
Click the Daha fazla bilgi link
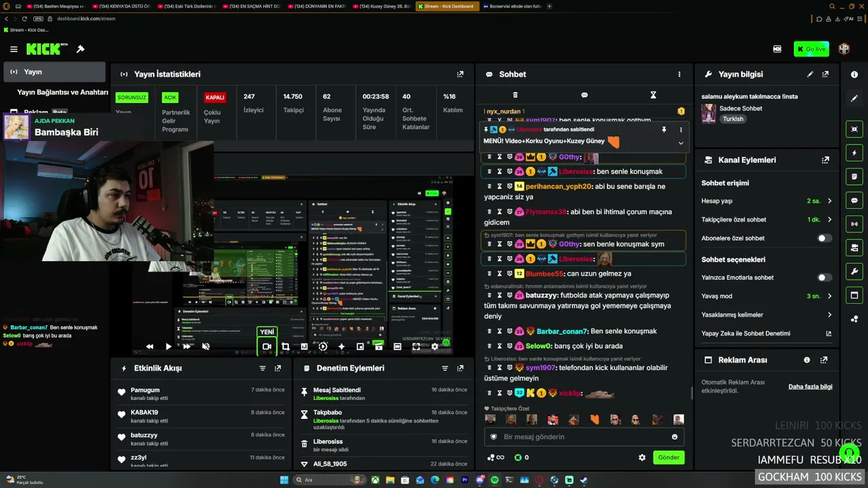pyautogui.click(x=810, y=387)
